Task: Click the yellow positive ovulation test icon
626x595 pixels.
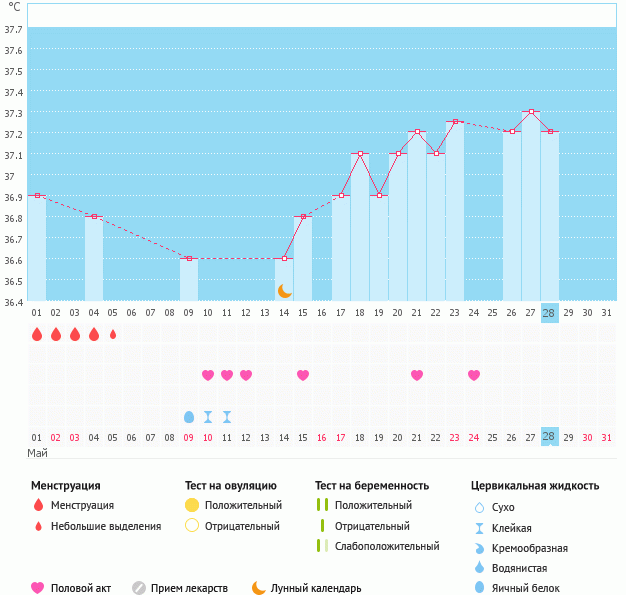Action: click(x=192, y=506)
